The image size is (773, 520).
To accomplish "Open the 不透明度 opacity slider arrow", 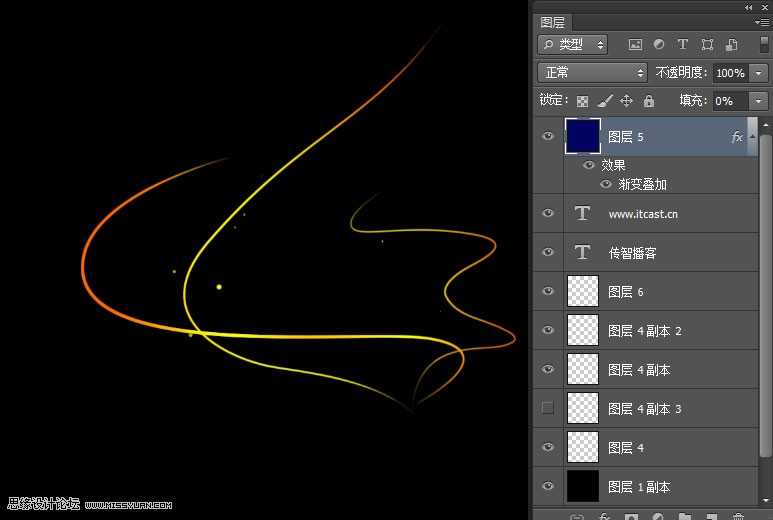I will tap(758, 73).
